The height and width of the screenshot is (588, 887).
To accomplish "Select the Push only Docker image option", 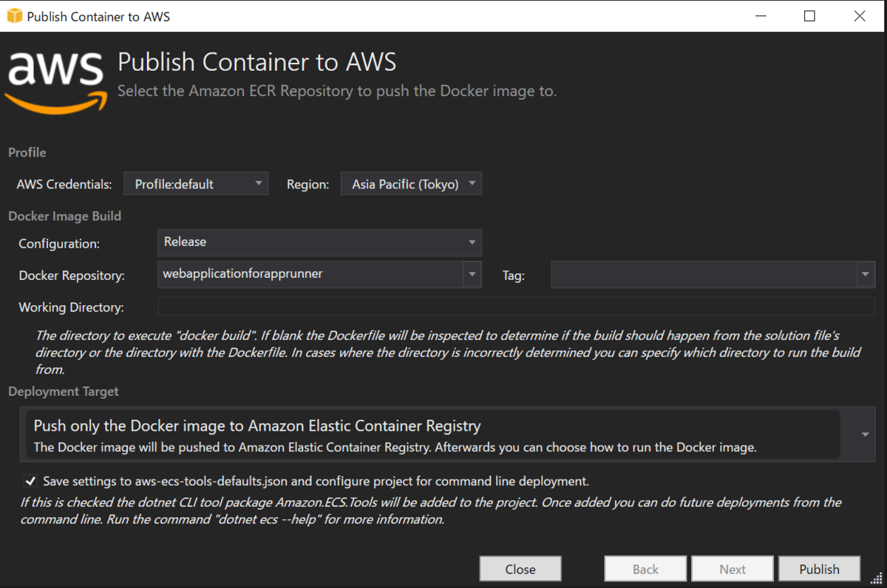I will coord(433,435).
